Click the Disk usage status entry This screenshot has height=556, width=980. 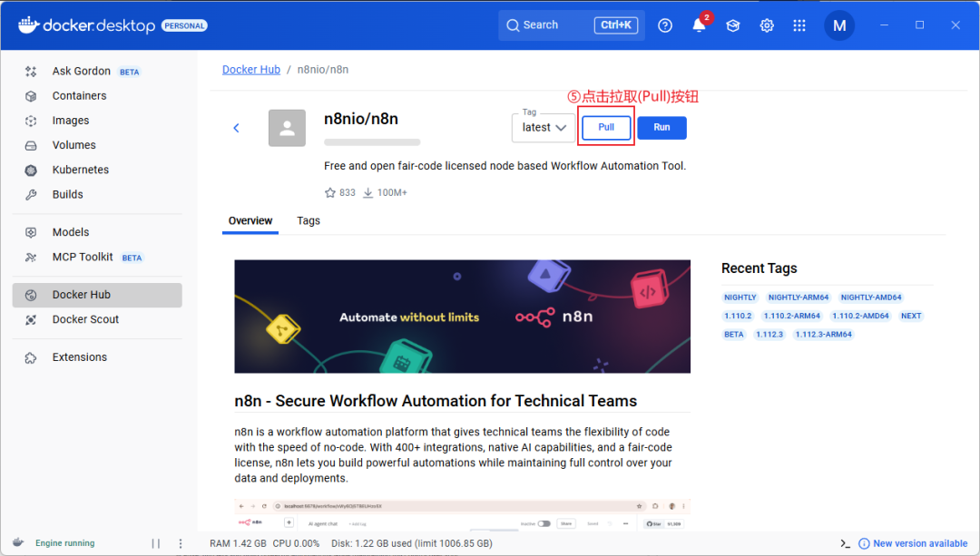click(x=412, y=543)
